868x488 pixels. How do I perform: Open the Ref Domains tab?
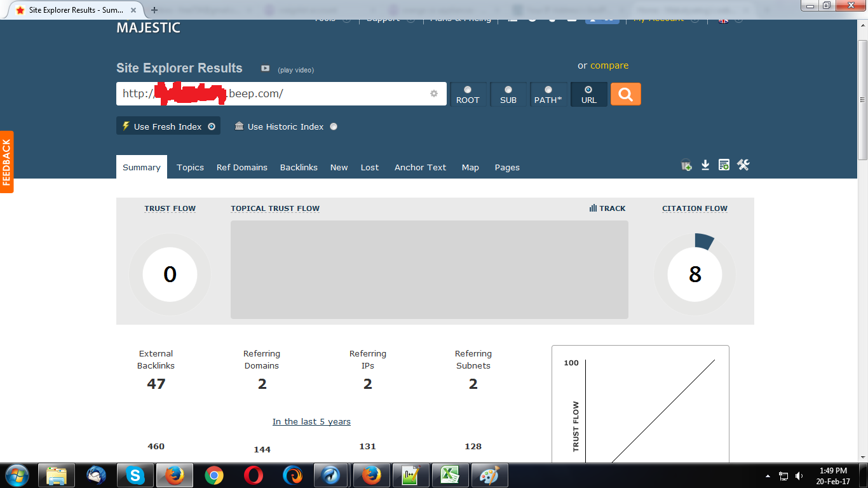click(242, 167)
